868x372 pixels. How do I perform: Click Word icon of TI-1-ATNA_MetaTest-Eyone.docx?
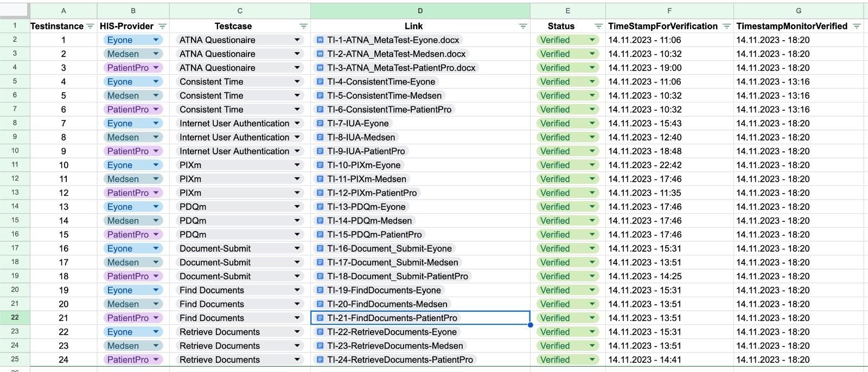320,40
